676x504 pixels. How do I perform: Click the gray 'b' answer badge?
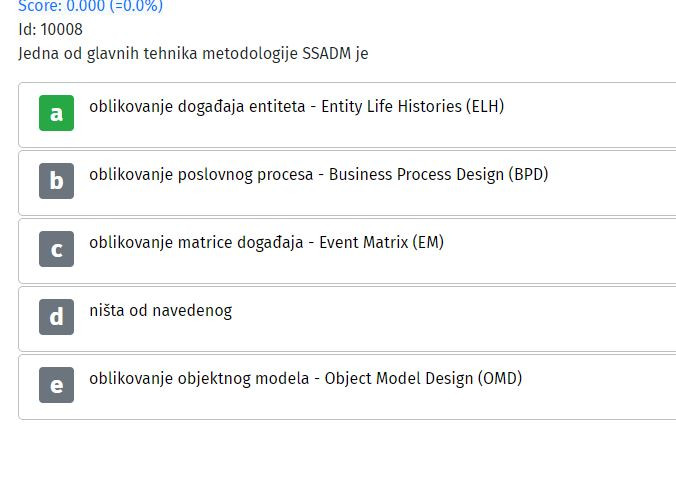point(56,181)
